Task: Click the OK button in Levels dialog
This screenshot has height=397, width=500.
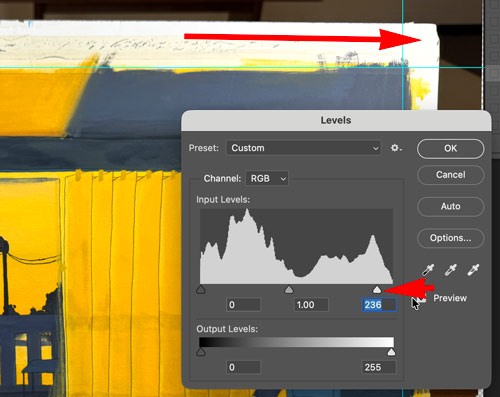Action: click(x=450, y=149)
